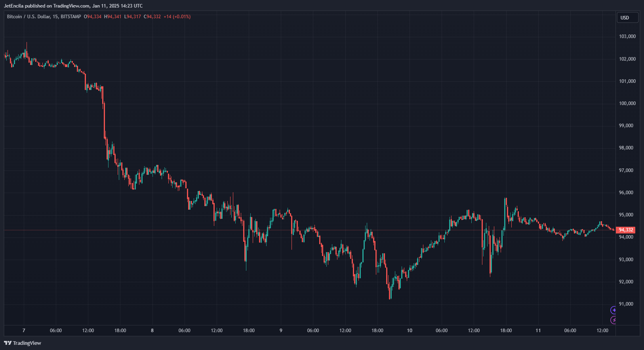
Task: Click the 103,000 price axis label
Action: pos(627,36)
